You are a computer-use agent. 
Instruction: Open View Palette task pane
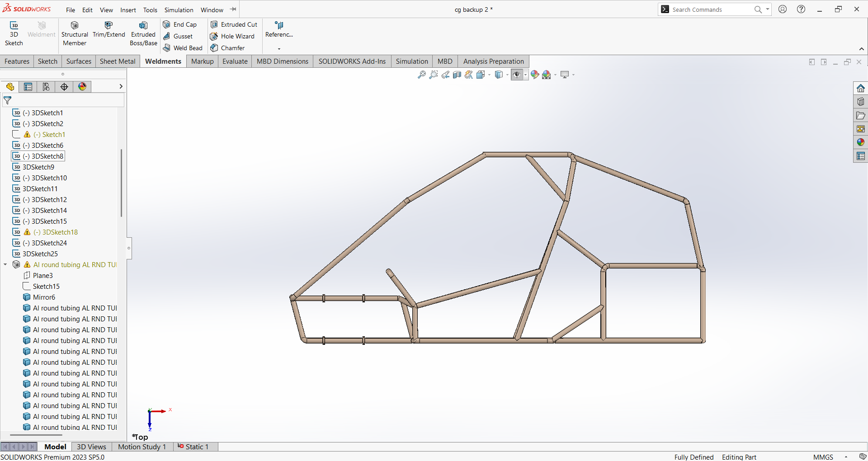(860, 129)
